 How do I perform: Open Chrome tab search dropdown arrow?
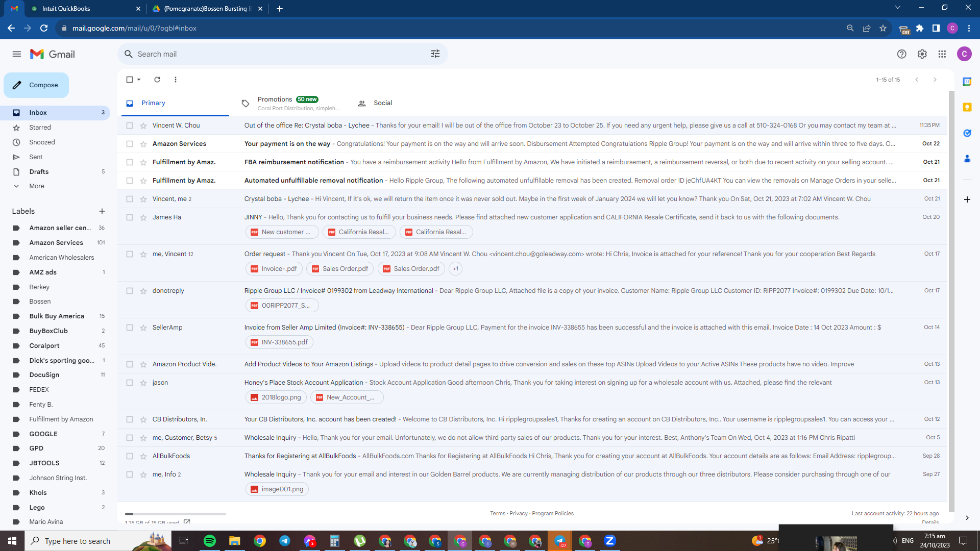click(x=898, y=8)
